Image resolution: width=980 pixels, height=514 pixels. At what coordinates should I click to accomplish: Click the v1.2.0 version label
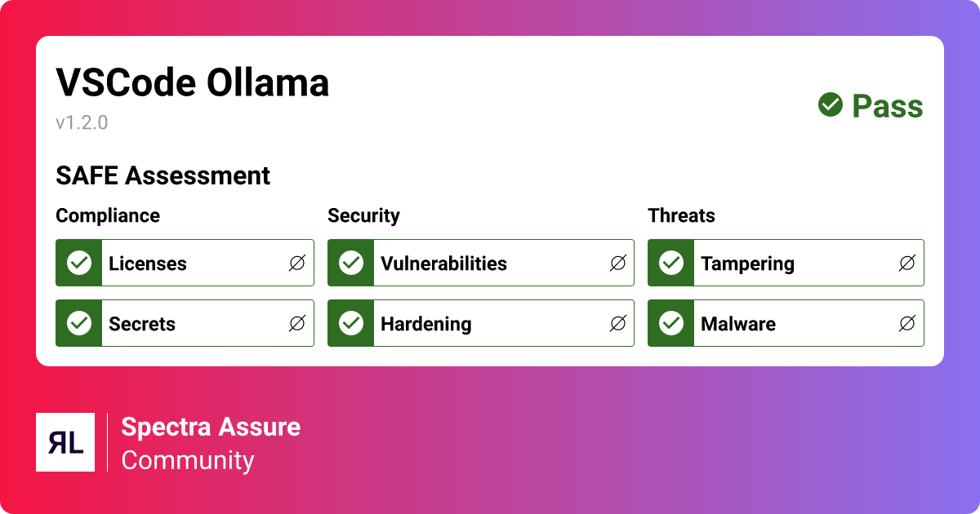82,123
